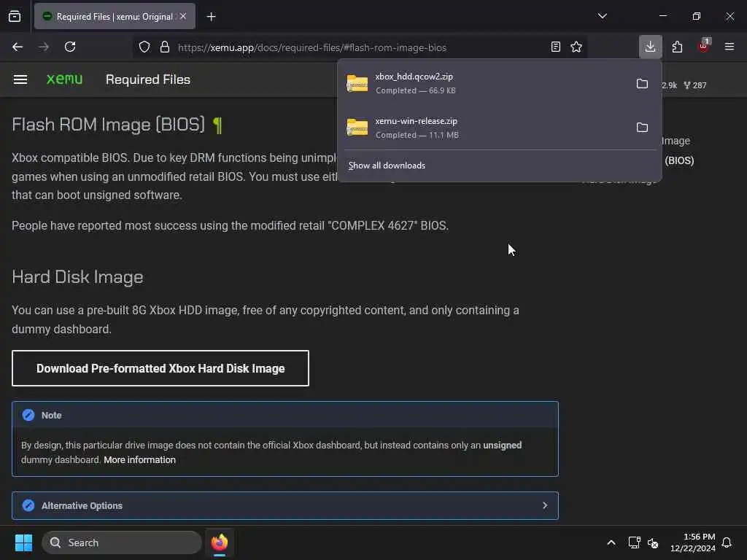Click the forward arrow button
The image size is (747, 560).
click(x=44, y=47)
